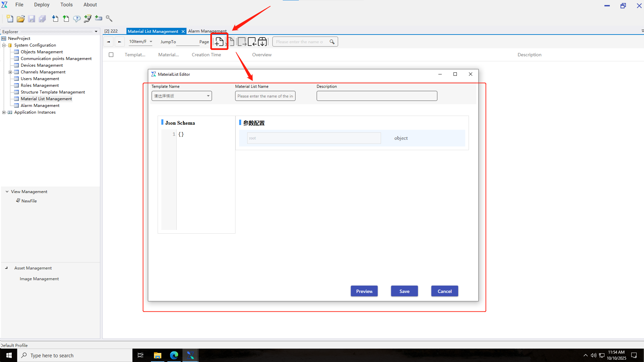Expand the Channels Management tree node
The image size is (644, 362).
coord(10,72)
